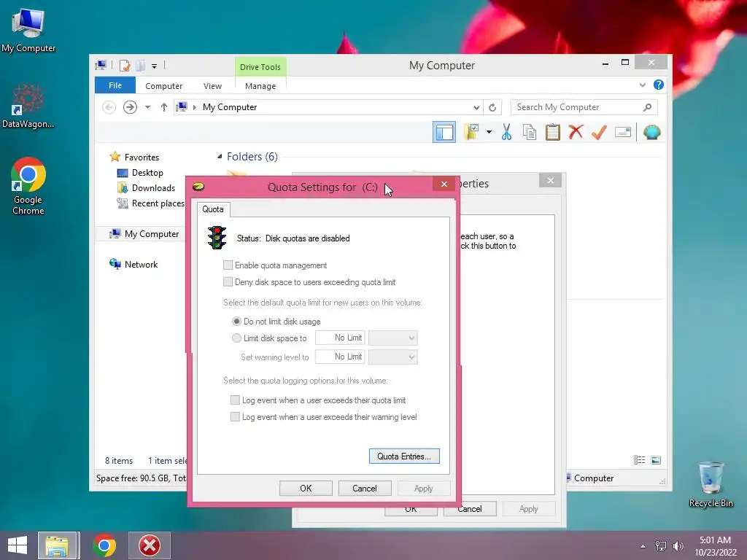Click the Rename card icon in toolbar
Viewport: 747px width, 560px height.
point(623,132)
